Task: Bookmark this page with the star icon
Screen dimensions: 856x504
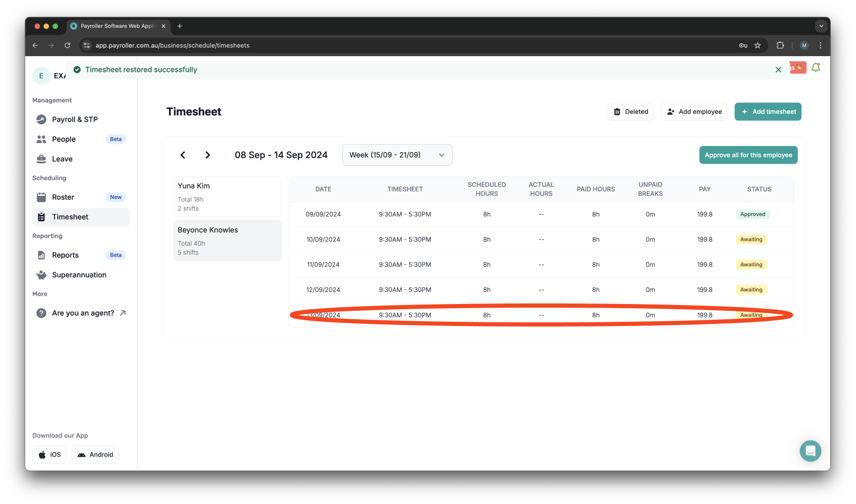Action: point(757,46)
